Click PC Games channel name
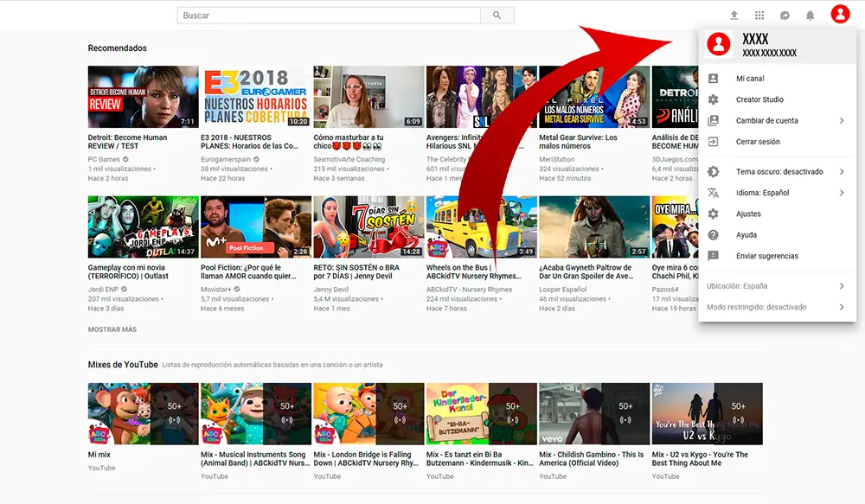 click(104, 159)
